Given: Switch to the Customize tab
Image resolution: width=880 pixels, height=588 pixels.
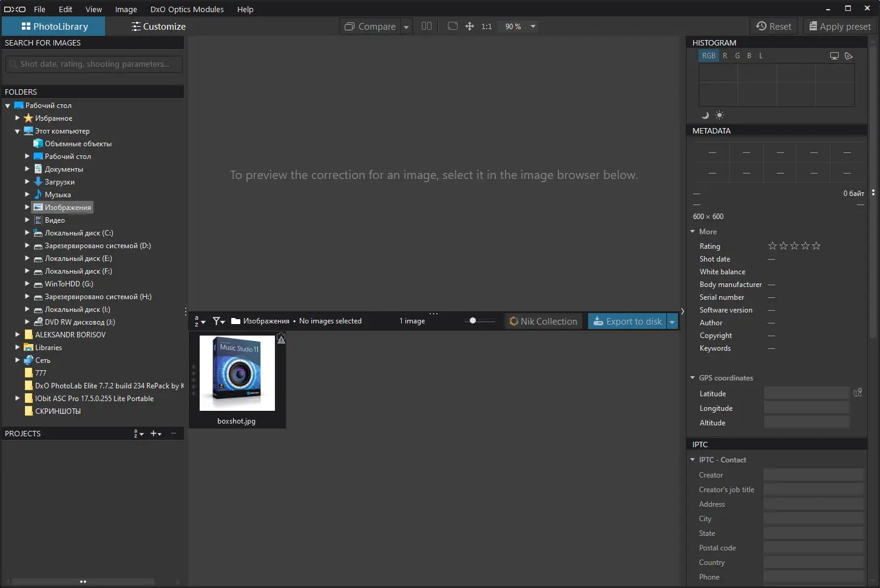Looking at the screenshot, I should pyautogui.click(x=158, y=26).
